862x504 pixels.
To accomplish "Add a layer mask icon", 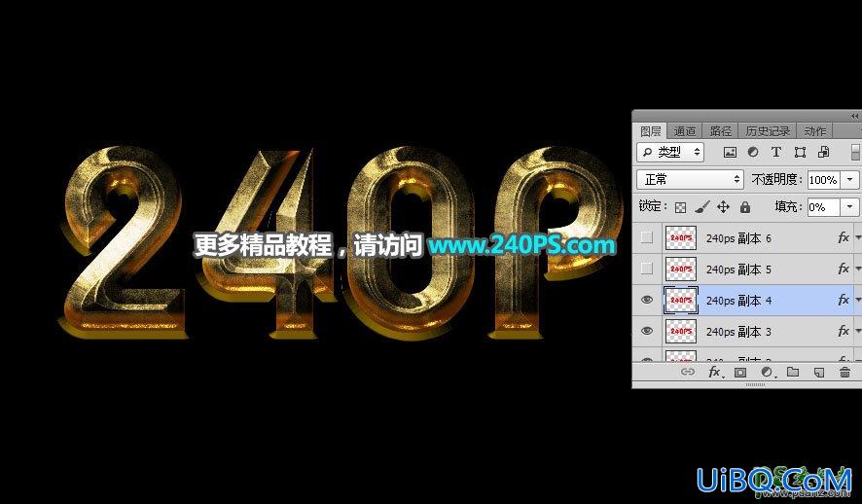I will pos(740,372).
